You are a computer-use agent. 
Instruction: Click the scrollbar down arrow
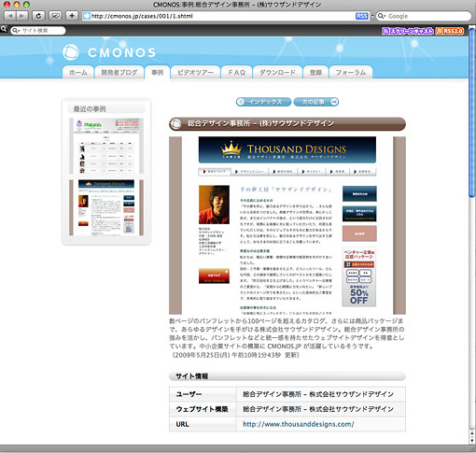point(472,440)
